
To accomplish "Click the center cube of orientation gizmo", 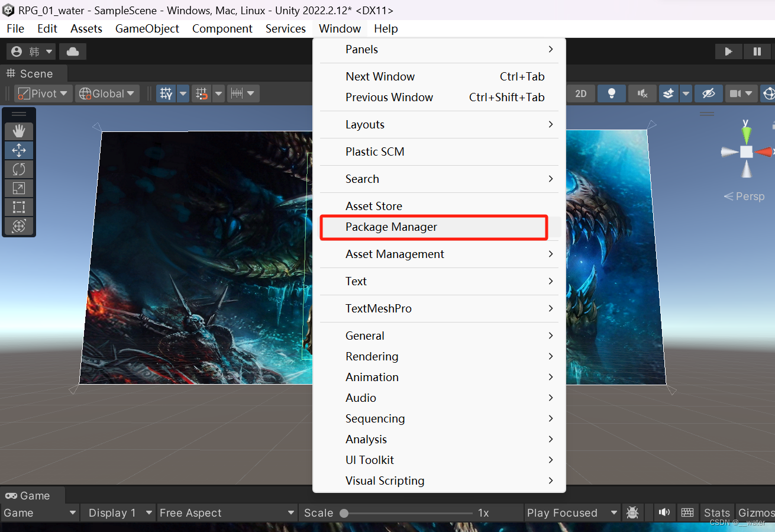I will pyautogui.click(x=746, y=151).
